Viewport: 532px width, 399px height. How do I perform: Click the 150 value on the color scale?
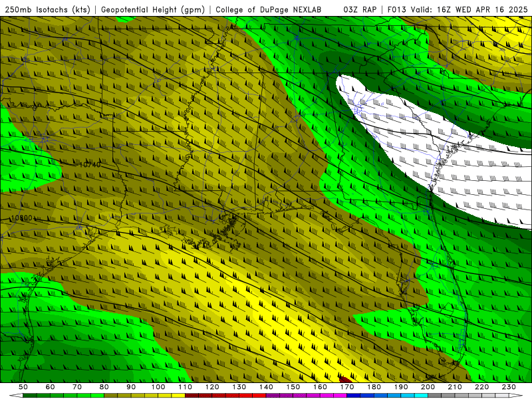[293, 387]
